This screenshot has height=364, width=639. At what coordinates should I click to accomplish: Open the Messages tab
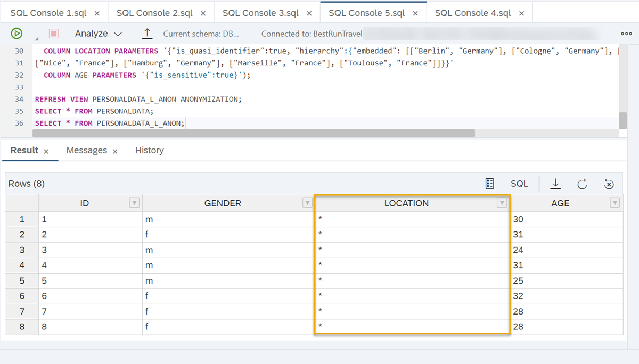point(87,150)
